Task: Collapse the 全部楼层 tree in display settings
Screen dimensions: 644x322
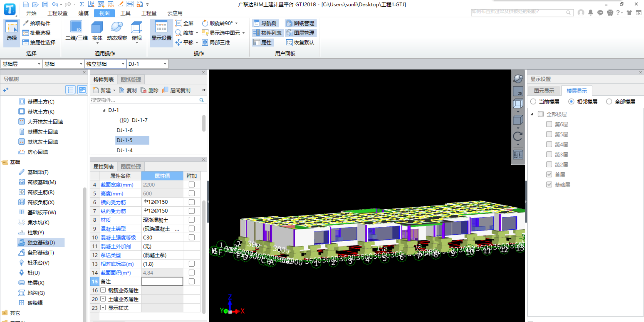Action: point(532,114)
